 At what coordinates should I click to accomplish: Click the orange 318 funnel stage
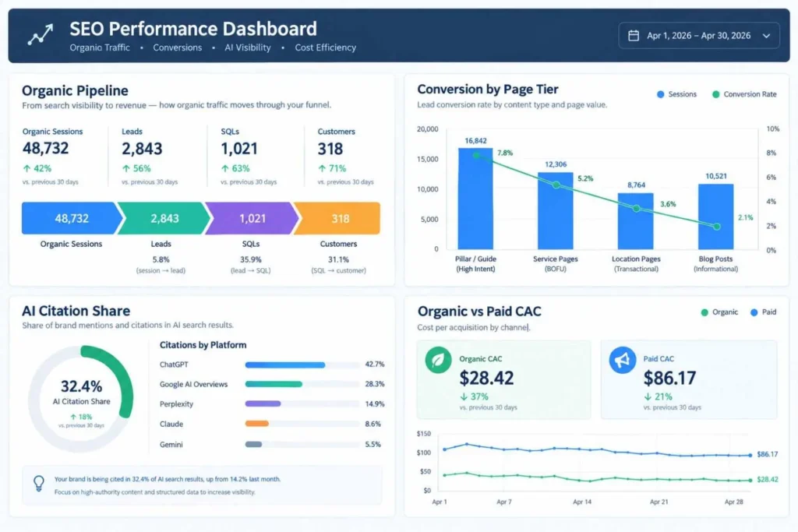point(338,218)
